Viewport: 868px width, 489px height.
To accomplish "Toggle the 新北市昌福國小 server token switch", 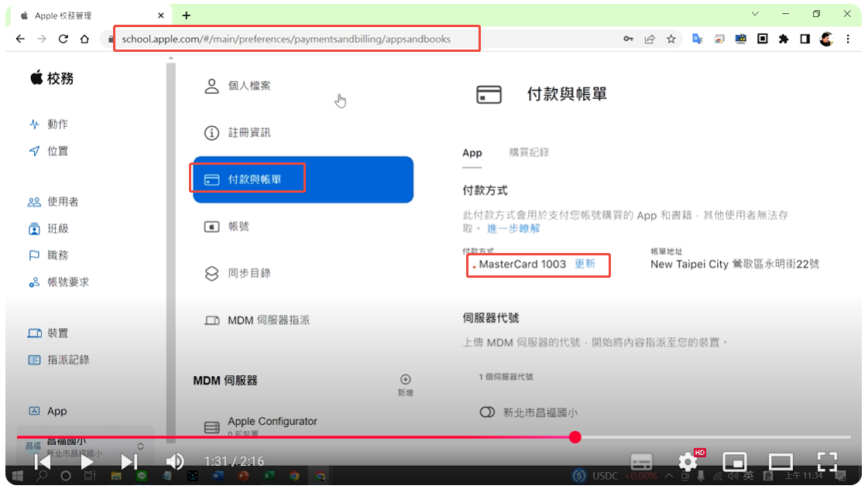I will point(487,412).
